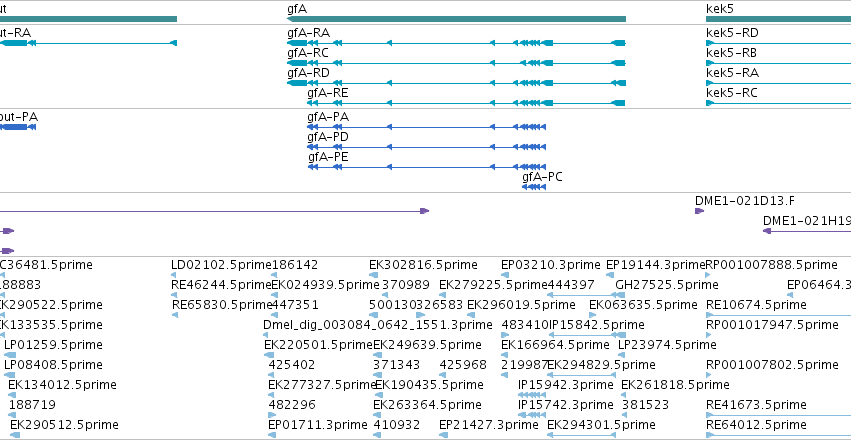
Task: Open the gfA-RD transcript label
Action: click(x=308, y=73)
